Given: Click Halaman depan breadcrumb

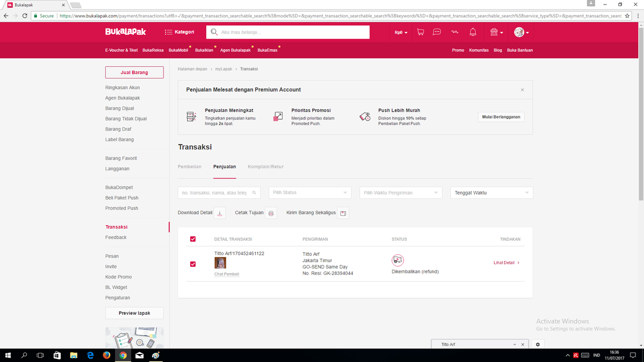Looking at the screenshot, I should [193, 69].
